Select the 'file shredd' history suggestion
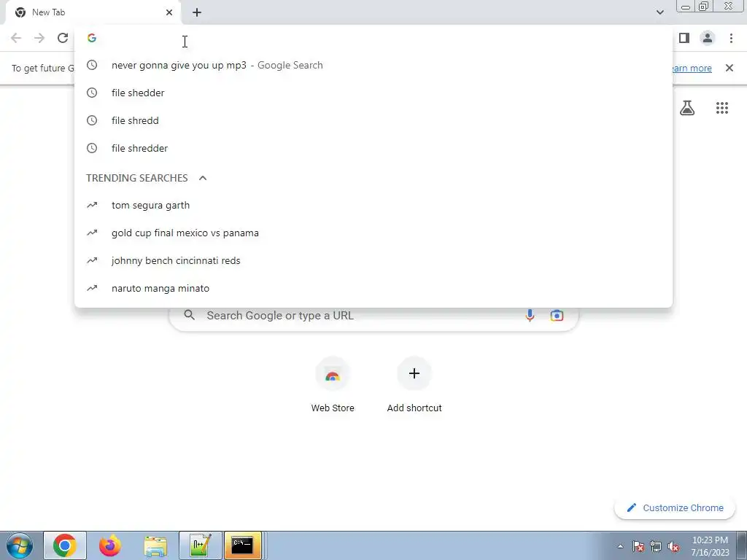 coord(373,120)
